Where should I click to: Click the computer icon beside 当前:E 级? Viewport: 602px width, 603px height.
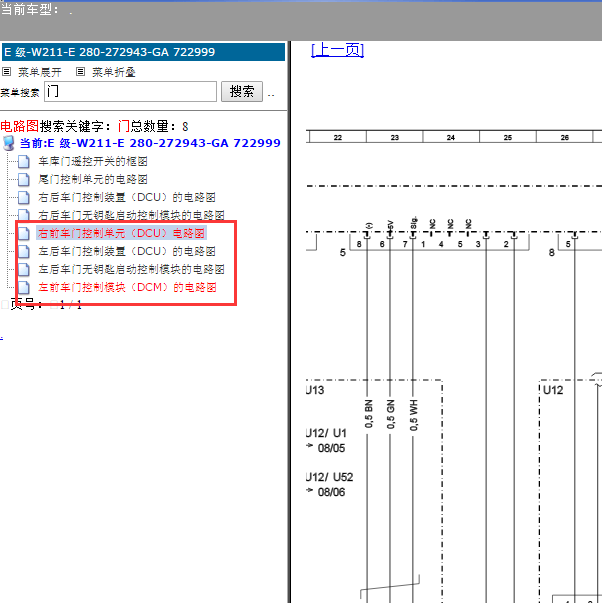click(8, 143)
